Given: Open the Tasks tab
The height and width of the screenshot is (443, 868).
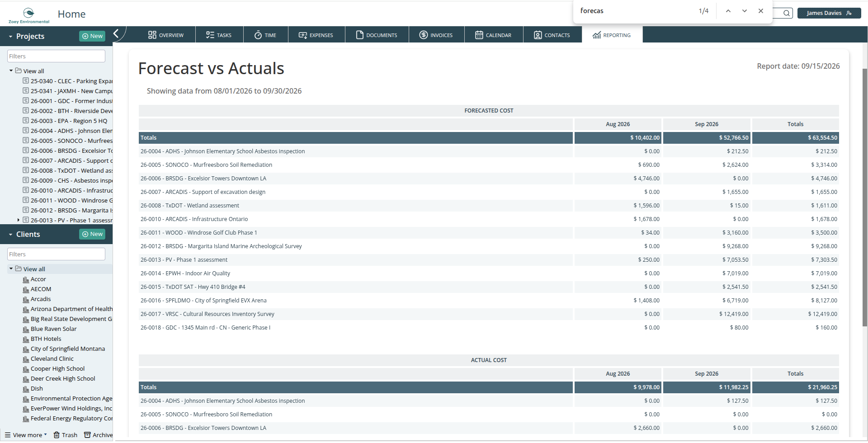Looking at the screenshot, I should [x=219, y=35].
